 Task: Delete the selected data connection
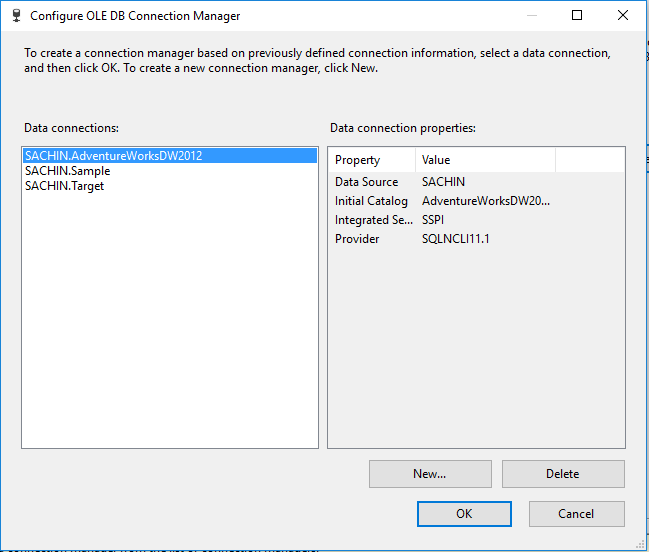tap(563, 474)
